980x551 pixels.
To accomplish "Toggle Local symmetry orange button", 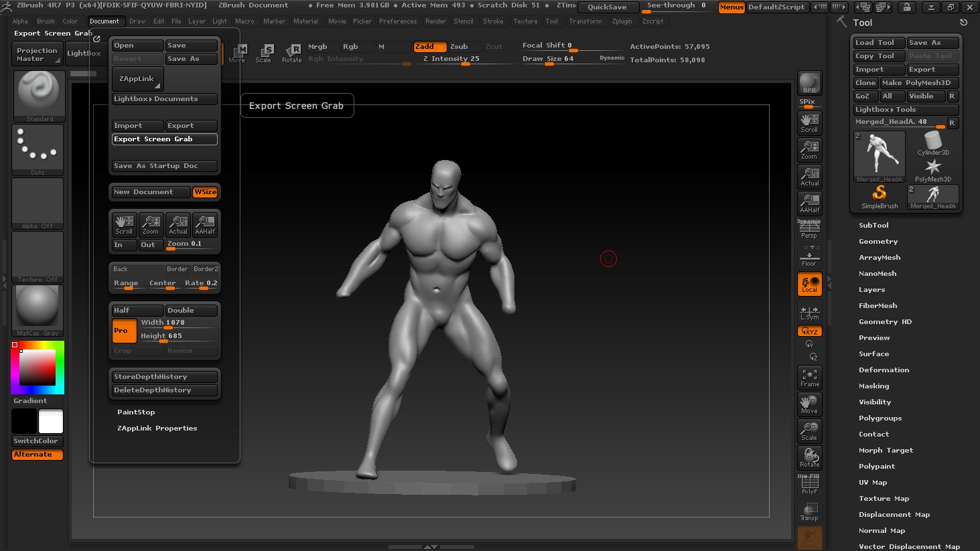I will (810, 284).
